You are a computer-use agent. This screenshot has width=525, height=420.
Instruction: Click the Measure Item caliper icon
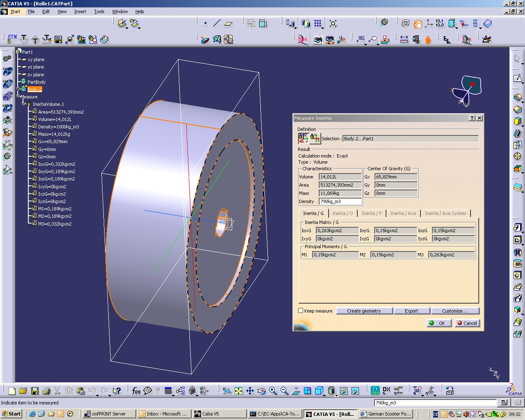click(416, 39)
